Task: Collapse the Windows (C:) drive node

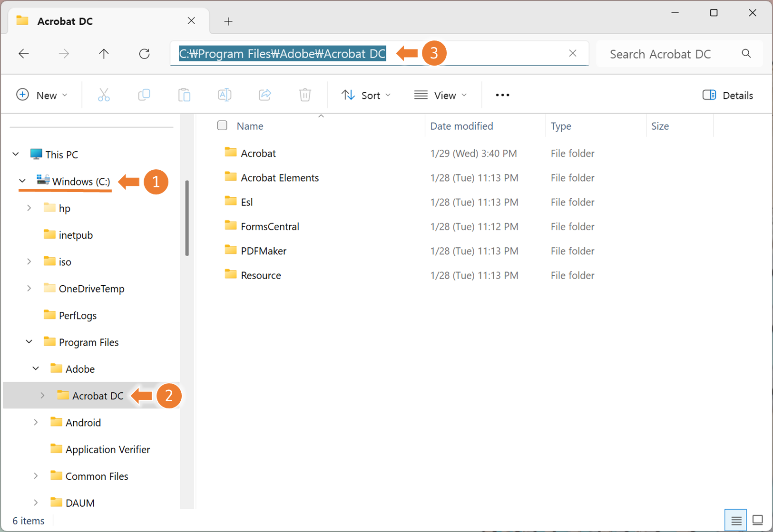Action: [22, 181]
